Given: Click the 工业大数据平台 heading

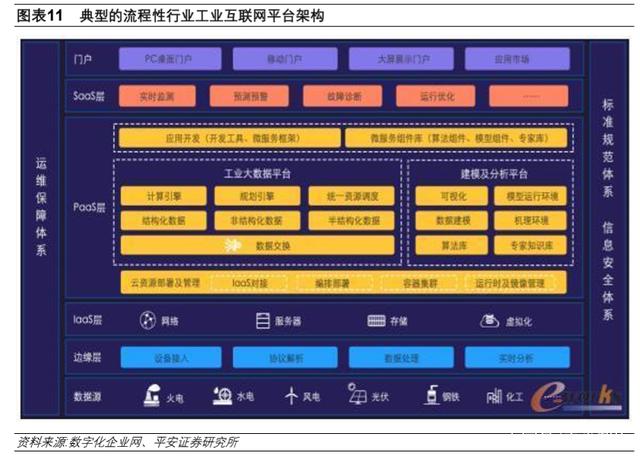Looking at the screenshot, I should [x=258, y=174].
